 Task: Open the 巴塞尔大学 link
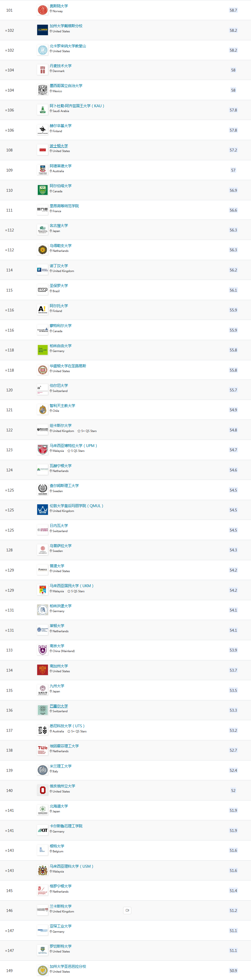(x=59, y=706)
